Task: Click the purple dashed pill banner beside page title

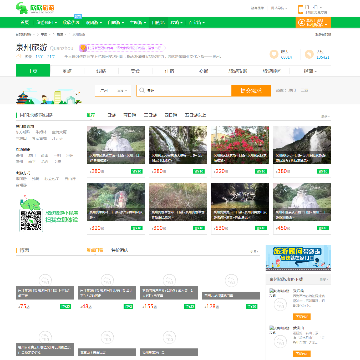Action: click(122, 48)
